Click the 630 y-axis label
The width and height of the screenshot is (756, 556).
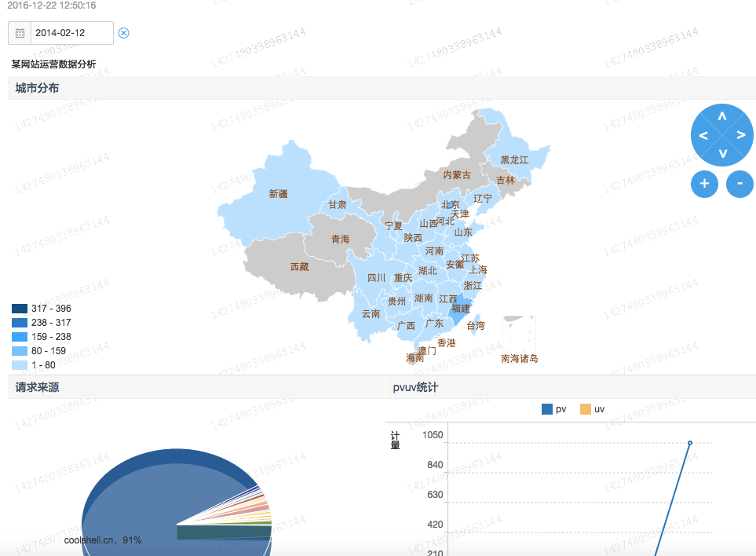tap(435, 495)
